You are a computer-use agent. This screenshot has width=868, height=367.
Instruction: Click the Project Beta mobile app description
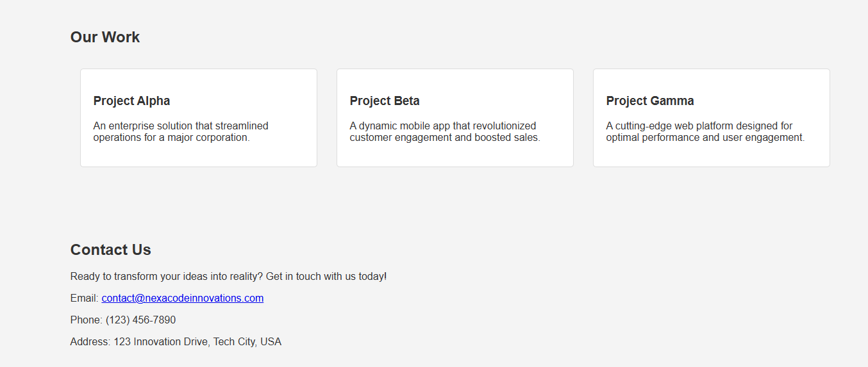[x=444, y=131]
